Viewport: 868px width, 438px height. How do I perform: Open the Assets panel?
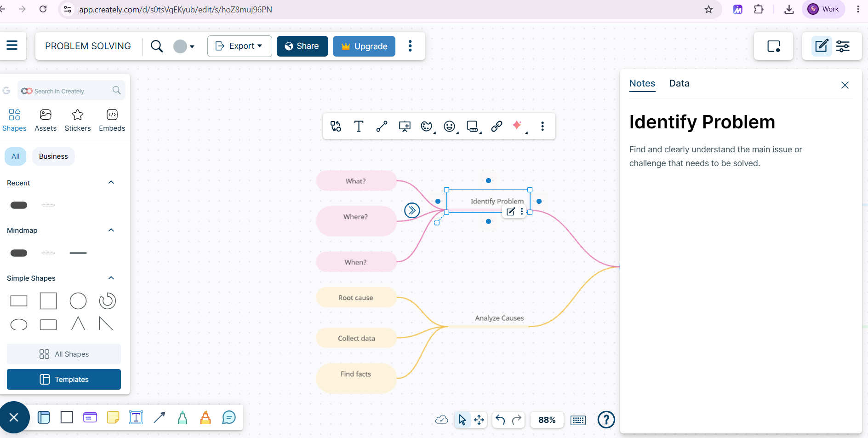[46, 120]
